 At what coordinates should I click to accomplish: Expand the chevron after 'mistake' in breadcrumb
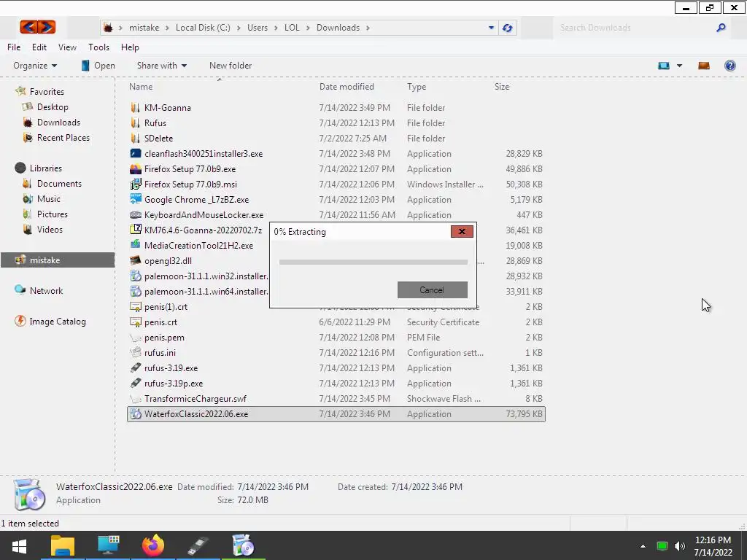coord(167,28)
